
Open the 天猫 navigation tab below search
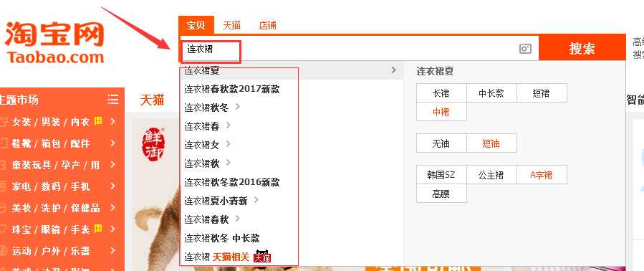(x=152, y=100)
